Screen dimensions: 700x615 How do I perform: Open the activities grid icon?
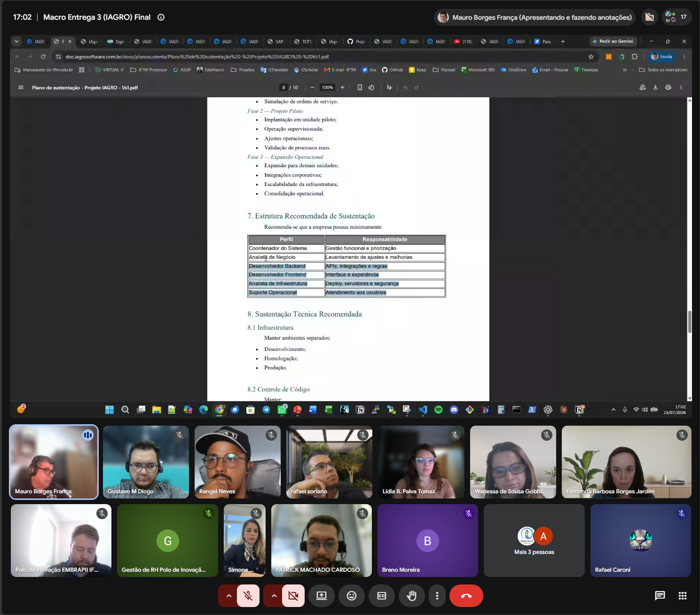[683, 596]
